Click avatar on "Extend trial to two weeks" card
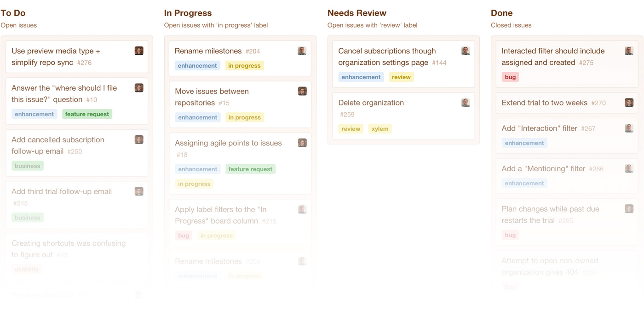 629,103
